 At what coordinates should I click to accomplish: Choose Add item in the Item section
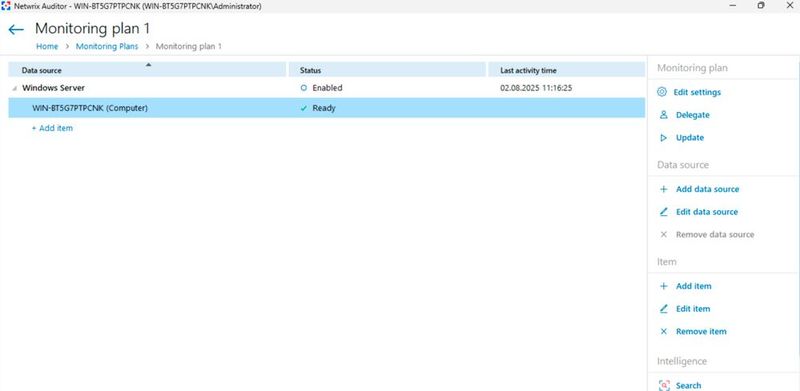click(693, 286)
